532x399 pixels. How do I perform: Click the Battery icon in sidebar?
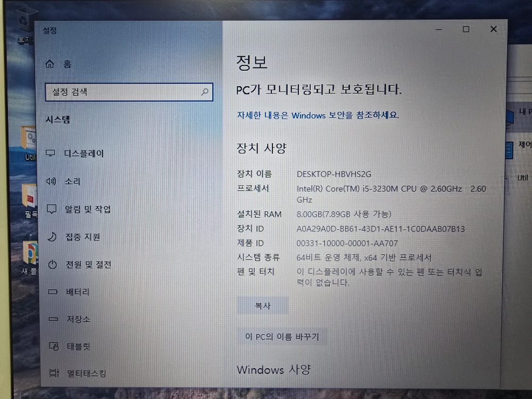click(x=53, y=292)
